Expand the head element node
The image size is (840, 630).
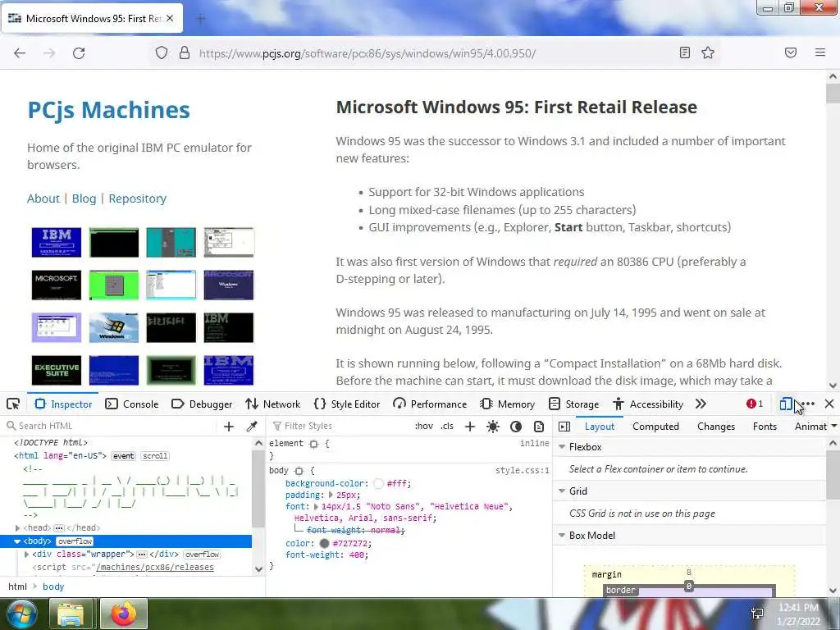tap(18, 527)
